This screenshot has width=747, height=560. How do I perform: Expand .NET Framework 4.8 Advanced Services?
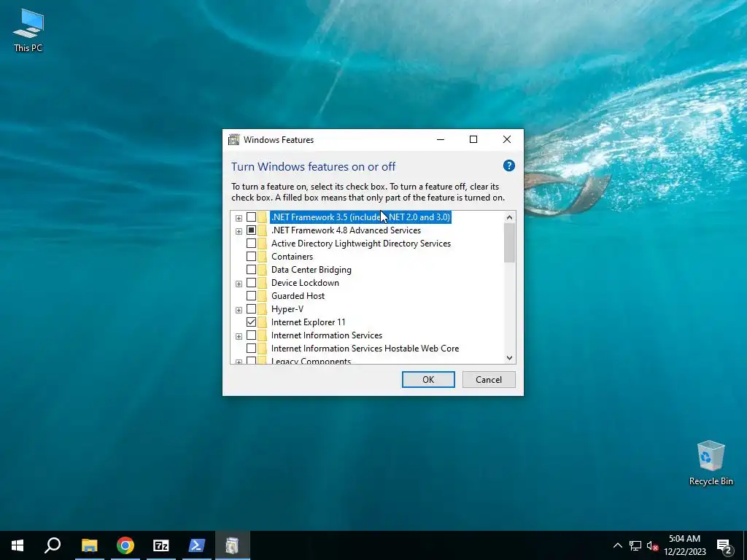(x=239, y=231)
